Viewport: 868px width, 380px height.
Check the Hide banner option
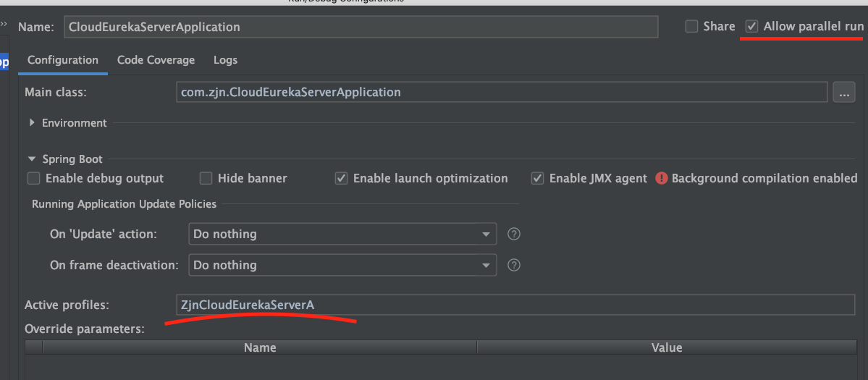click(206, 178)
